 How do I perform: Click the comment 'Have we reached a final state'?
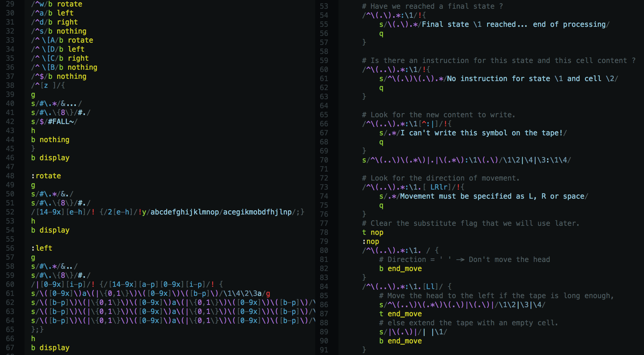(433, 6)
